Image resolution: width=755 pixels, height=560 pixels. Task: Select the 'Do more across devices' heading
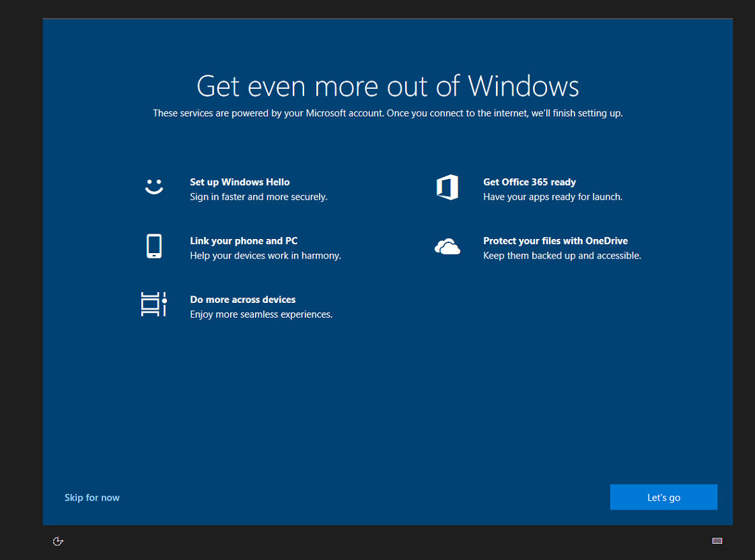[243, 300]
